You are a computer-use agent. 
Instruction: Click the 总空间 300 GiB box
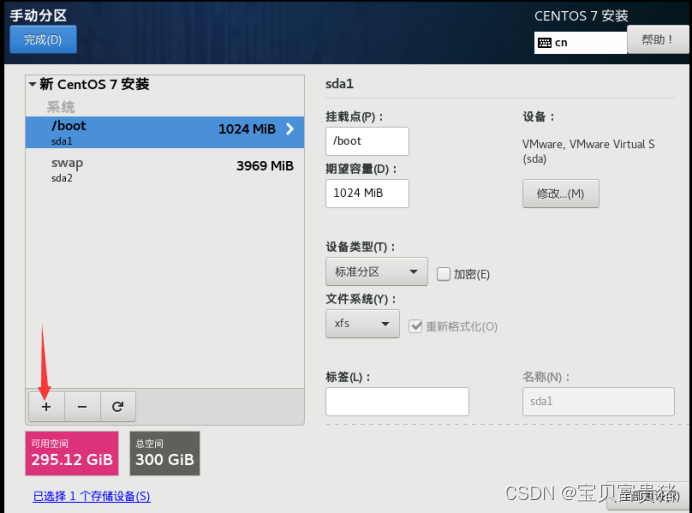tap(165, 453)
